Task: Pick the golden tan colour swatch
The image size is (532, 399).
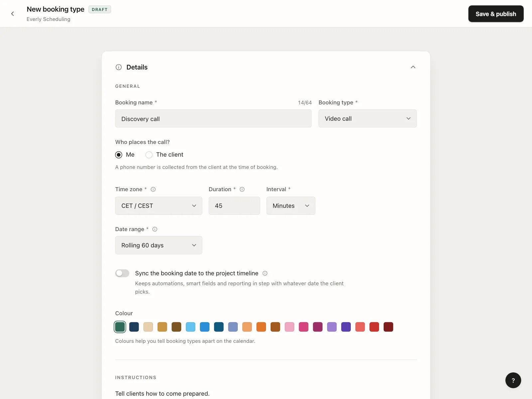Action: (162, 327)
